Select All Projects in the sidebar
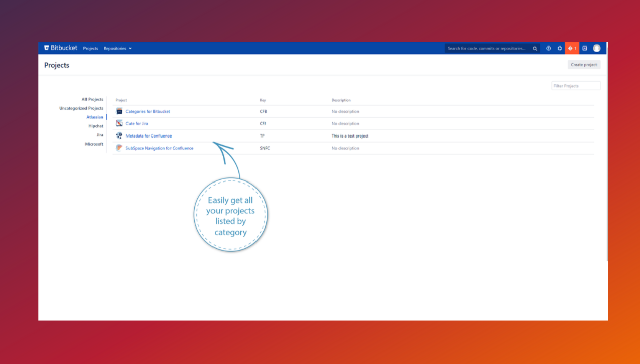This screenshot has width=640, height=364. [x=93, y=99]
